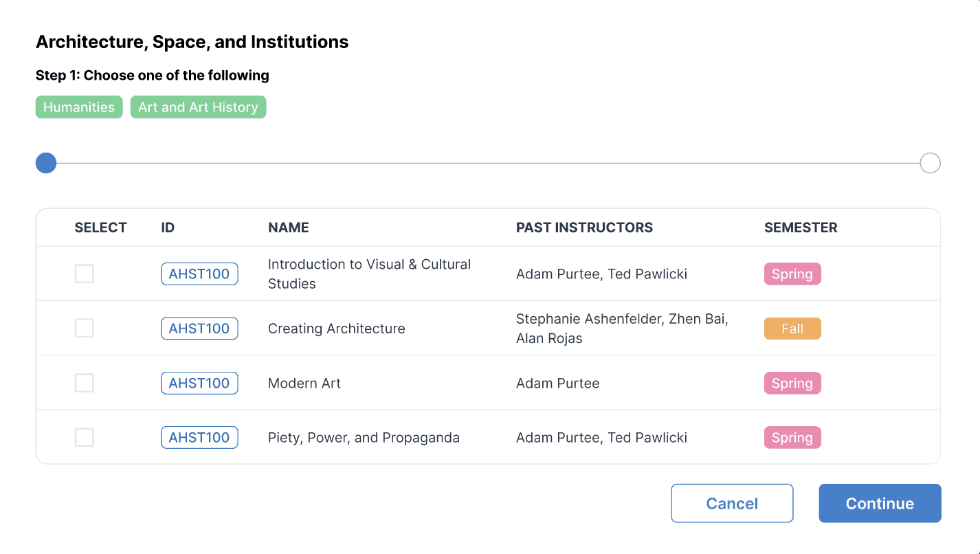This screenshot has height=554, width=980.
Task: Click AHST100 badge for Introduction to Visual Studies
Action: pyautogui.click(x=199, y=274)
